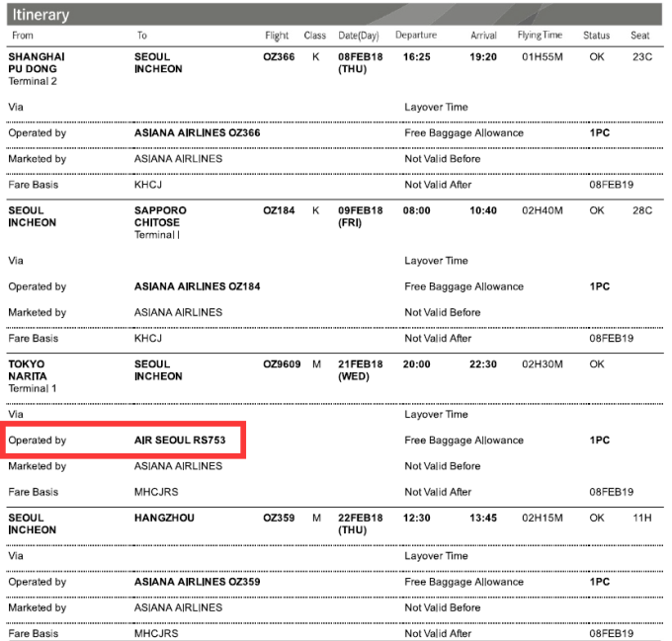This screenshot has height=641, width=672.
Task: Select flight number OZ366
Action: [279, 57]
